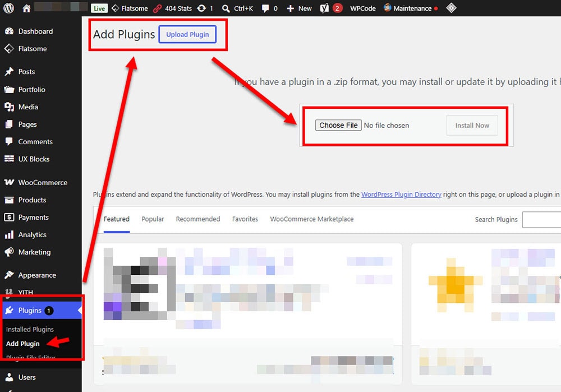Click Choose File to pick zip

338,125
